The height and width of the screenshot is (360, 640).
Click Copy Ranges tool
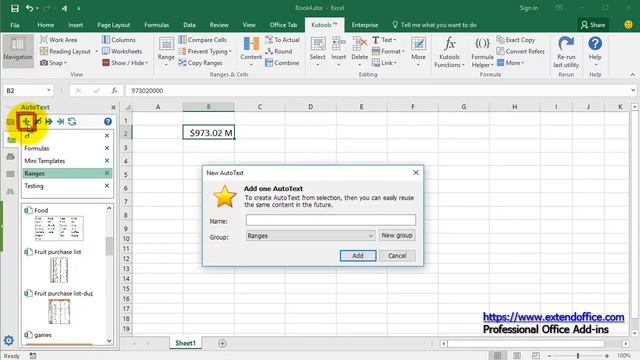click(x=200, y=63)
